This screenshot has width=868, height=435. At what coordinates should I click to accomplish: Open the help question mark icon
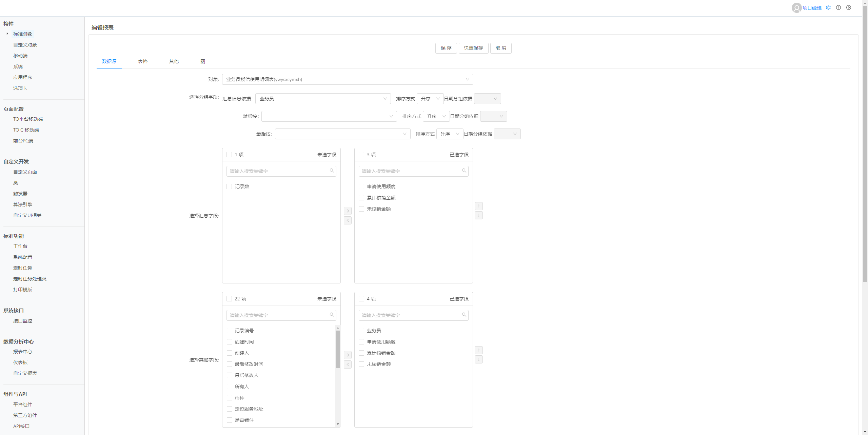839,7
